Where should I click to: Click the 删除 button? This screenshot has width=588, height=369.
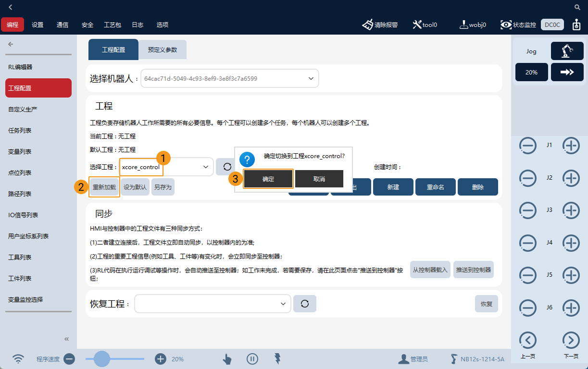[x=478, y=187]
